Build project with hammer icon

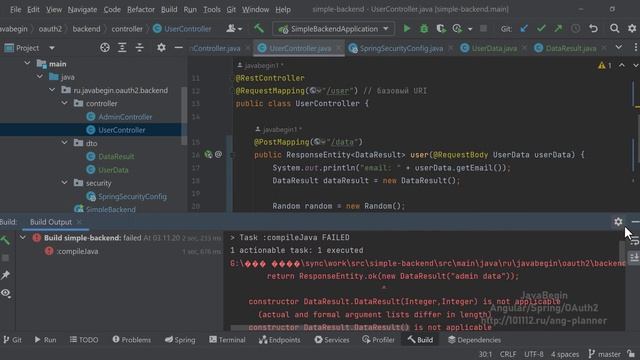[259, 28]
